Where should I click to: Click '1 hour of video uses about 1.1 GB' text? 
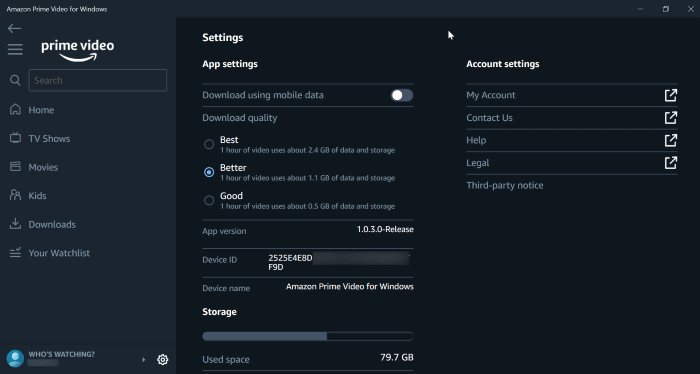tap(308, 178)
